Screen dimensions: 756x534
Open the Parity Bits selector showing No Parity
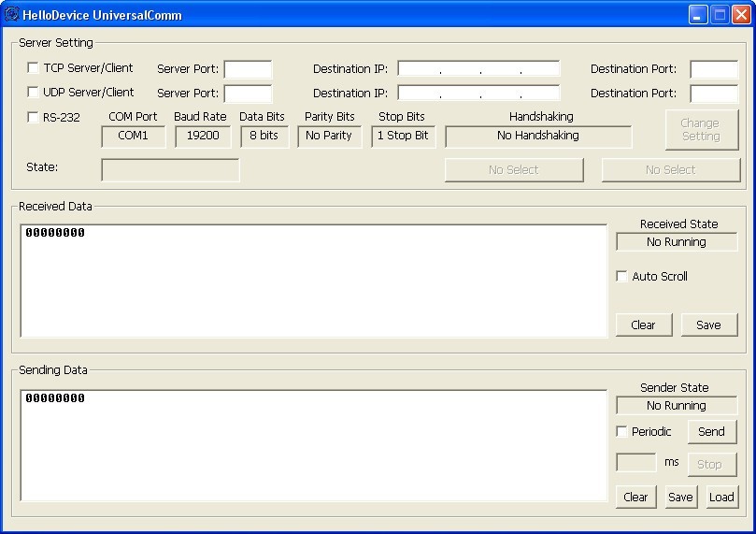(329, 136)
